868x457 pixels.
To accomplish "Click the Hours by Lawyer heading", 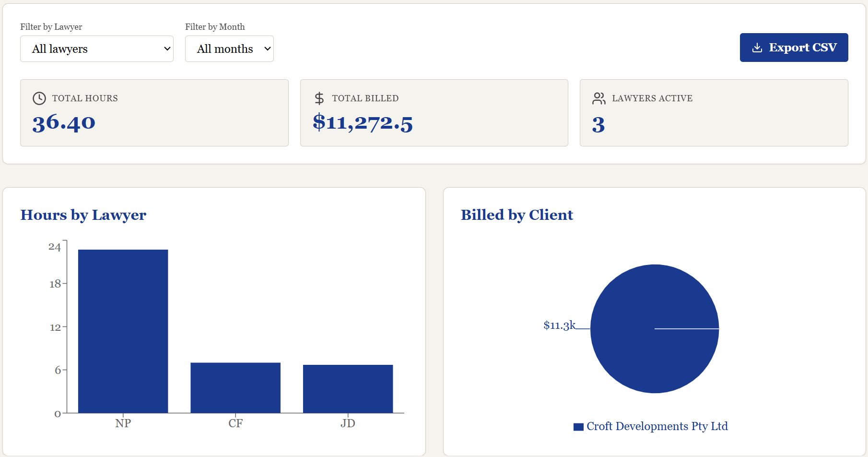I will [83, 215].
